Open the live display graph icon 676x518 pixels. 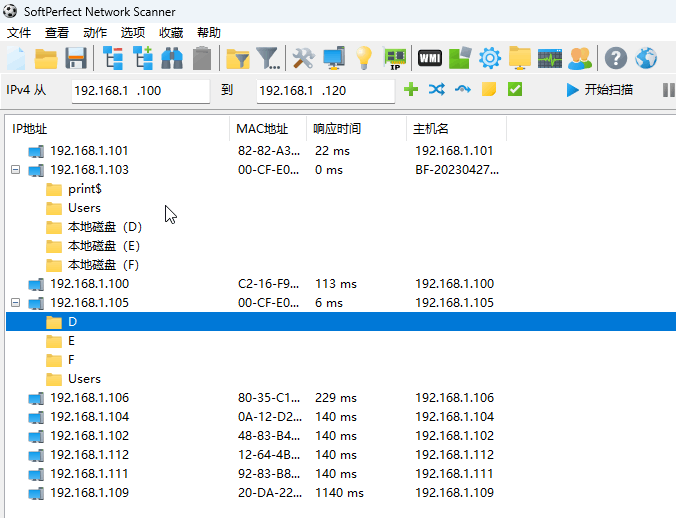coord(550,58)
